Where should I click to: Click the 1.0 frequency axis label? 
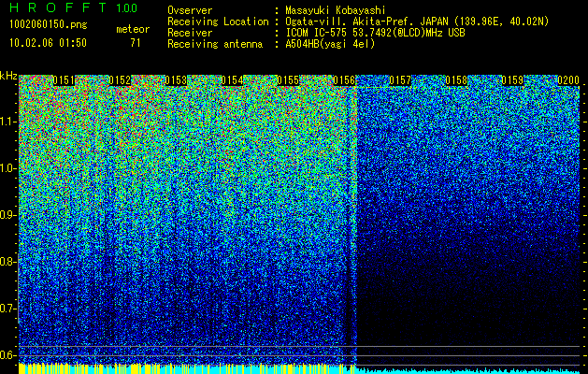(8, 168)
